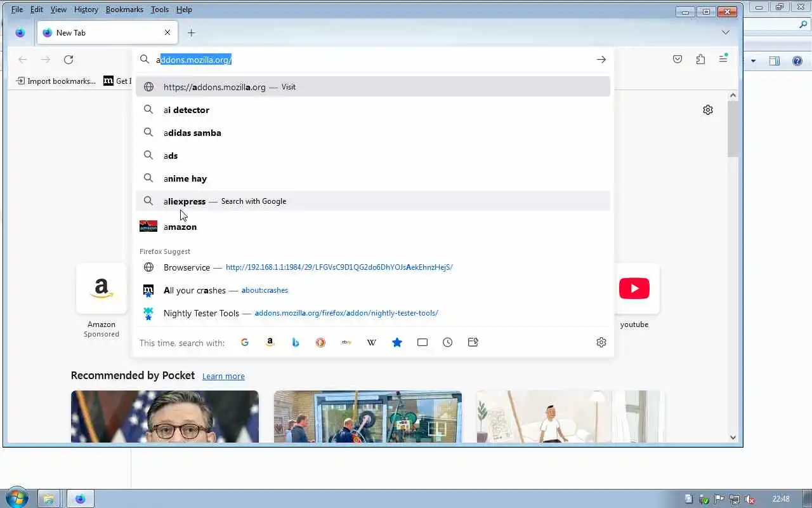Open the third Pocket story thumbnail with illustration

pos(570,417)
